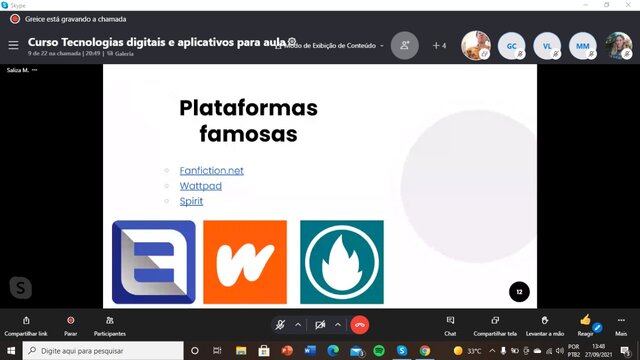This screenshot has width=640, height=360.
Task: Select the MM participant avatar
Action: [x=582, y=46]
